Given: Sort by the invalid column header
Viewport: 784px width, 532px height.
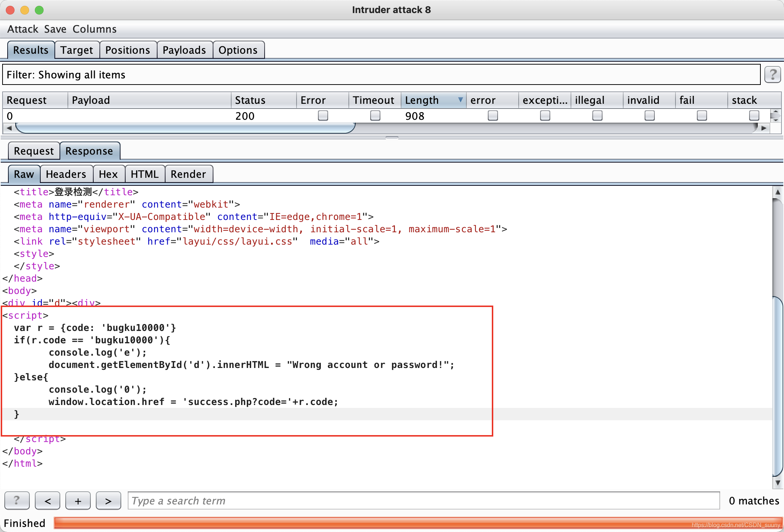Looking at the screenshot, I should click(x=649, y=100).
